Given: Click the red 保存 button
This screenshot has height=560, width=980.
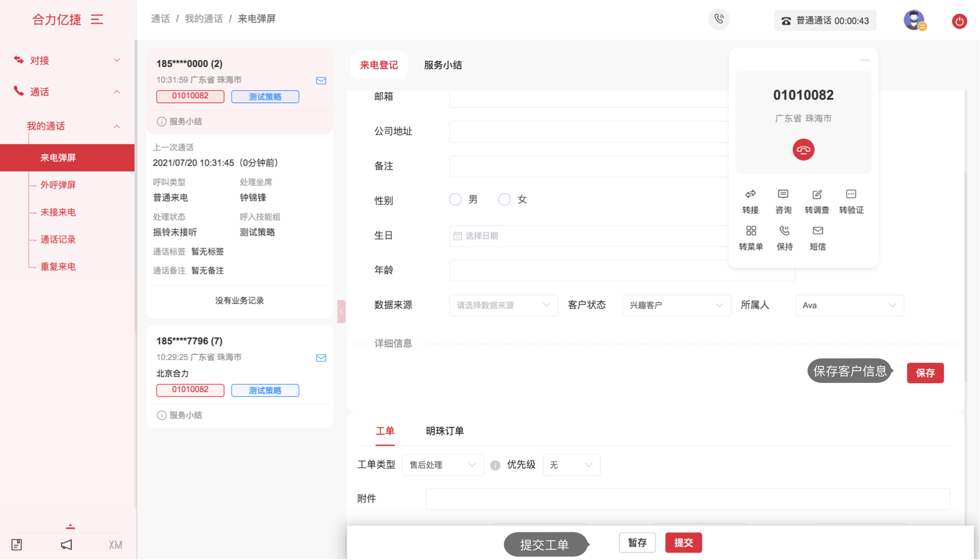Looking at the screenshot, I should click(x=925, y=373).
